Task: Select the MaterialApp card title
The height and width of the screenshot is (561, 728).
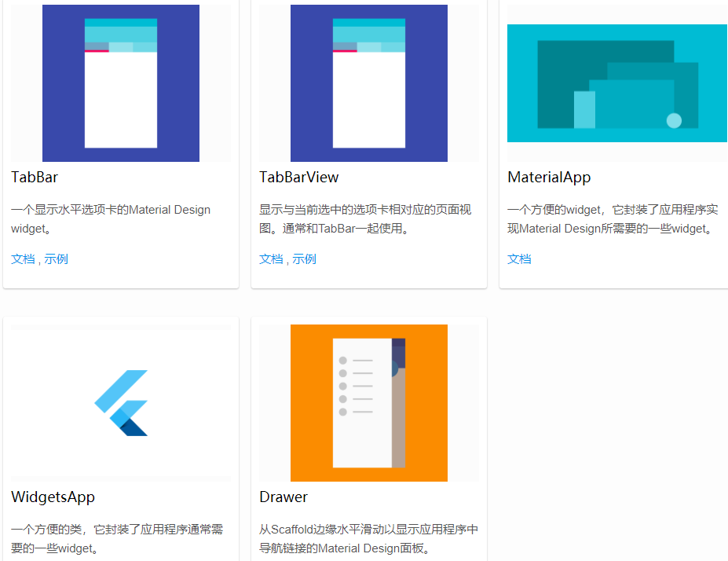Action: 549,178
